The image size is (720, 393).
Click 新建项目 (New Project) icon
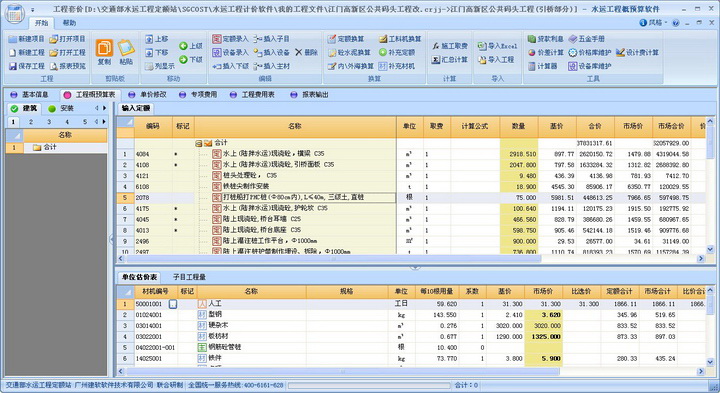pyautogui.click(x=13, y=39)
